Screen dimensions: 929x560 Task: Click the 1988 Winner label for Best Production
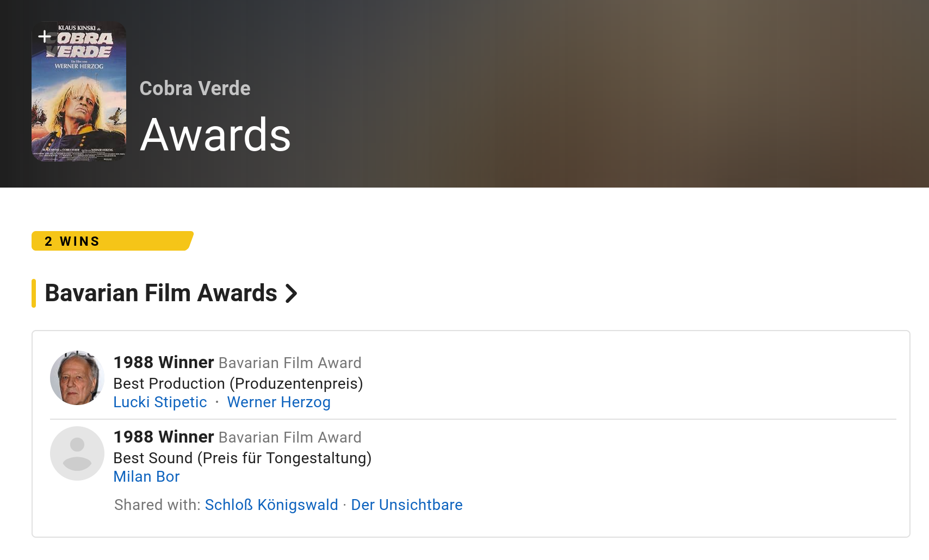(x=164, y=362)
